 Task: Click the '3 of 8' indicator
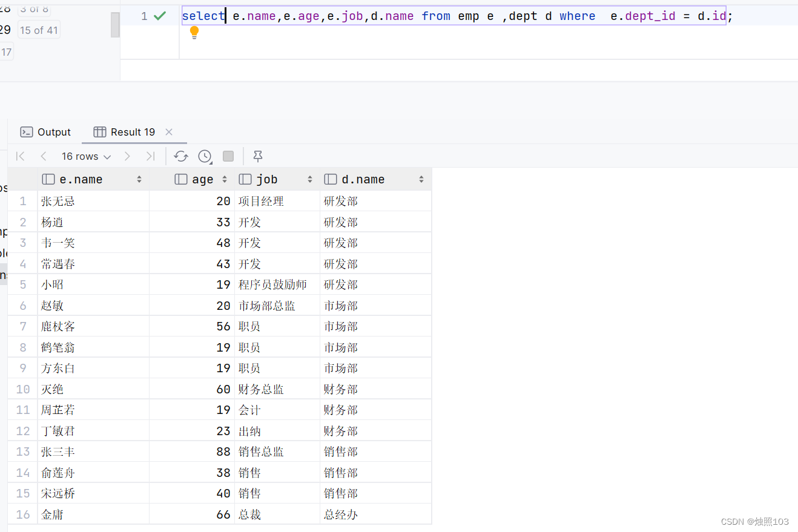(x=34, y=8)
